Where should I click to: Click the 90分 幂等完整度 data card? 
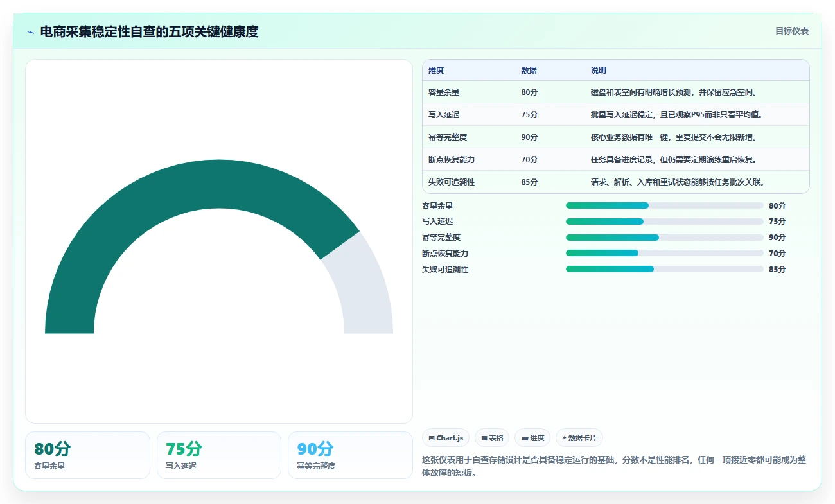coord(350,455)
